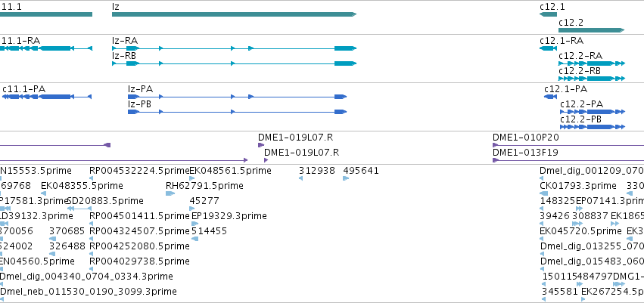The width and height of the screenshot is (644, 303).
Task: Click the RP004501411.5prime EST label
Action: [x=139, y=215]
